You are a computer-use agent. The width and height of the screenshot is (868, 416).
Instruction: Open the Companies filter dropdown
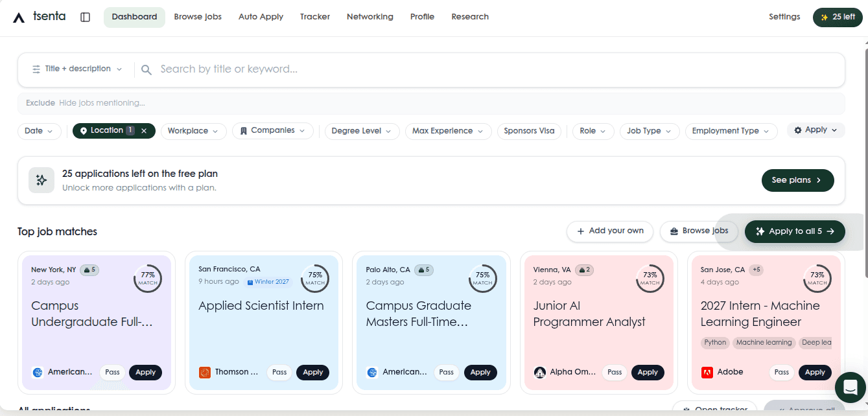pos(273,131)
